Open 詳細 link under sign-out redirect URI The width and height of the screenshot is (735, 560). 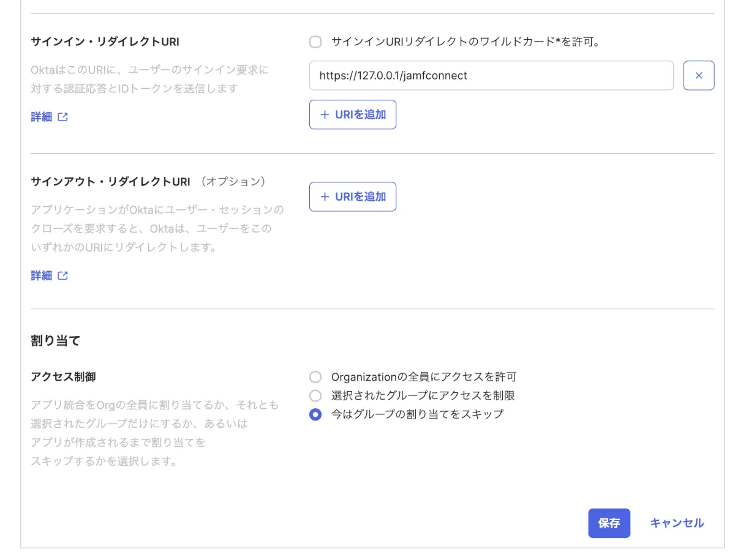42,276
